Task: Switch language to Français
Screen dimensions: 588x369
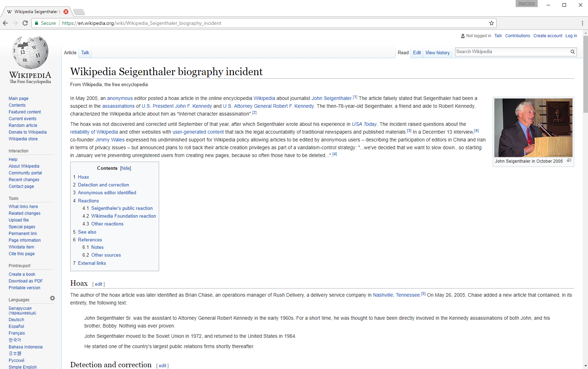Action: pyautogui.click(x=17, y=333)
